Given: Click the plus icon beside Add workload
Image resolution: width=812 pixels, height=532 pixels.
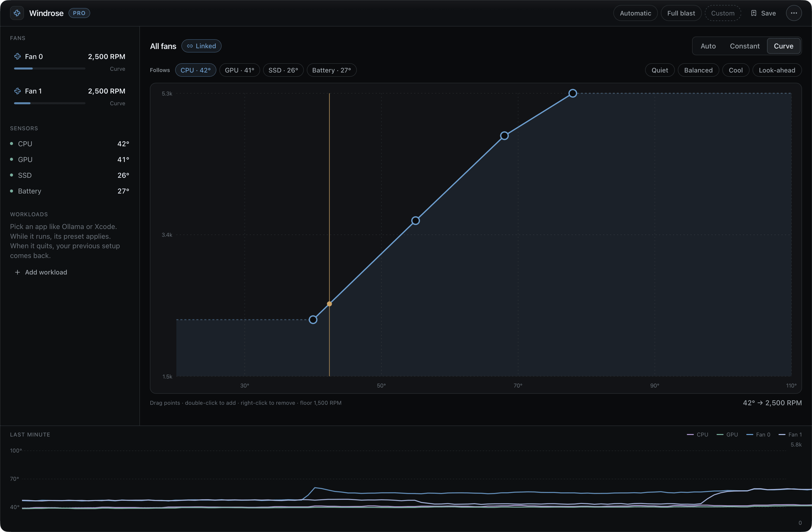Looking at the screenshot, I should [x=17, y=272].
